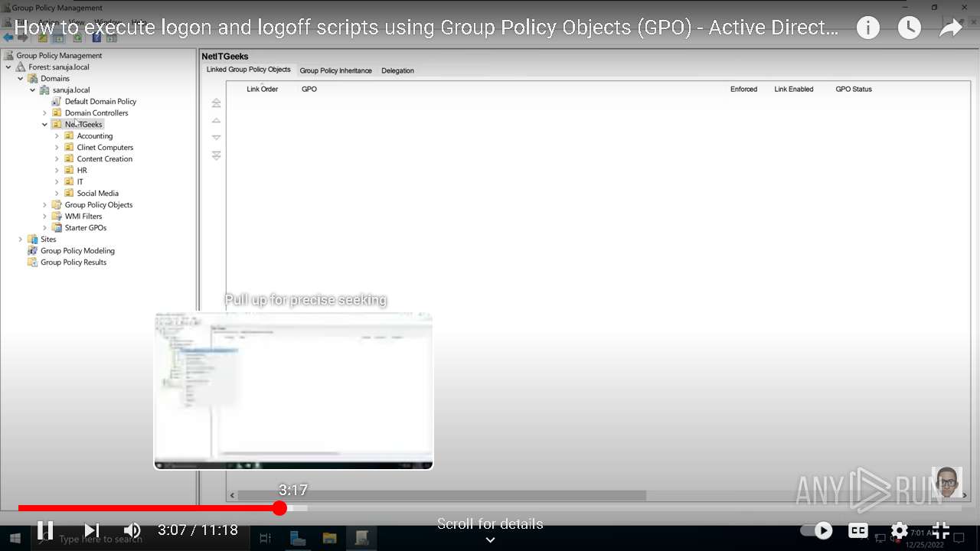
Task: Click the Back arrow in GPM toolbar
Action: point(8,37)
